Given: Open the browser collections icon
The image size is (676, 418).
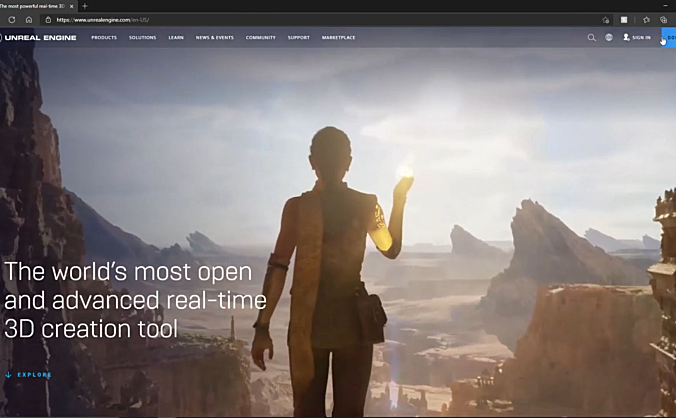Looking at the screenshot, I should coord(663,19).
